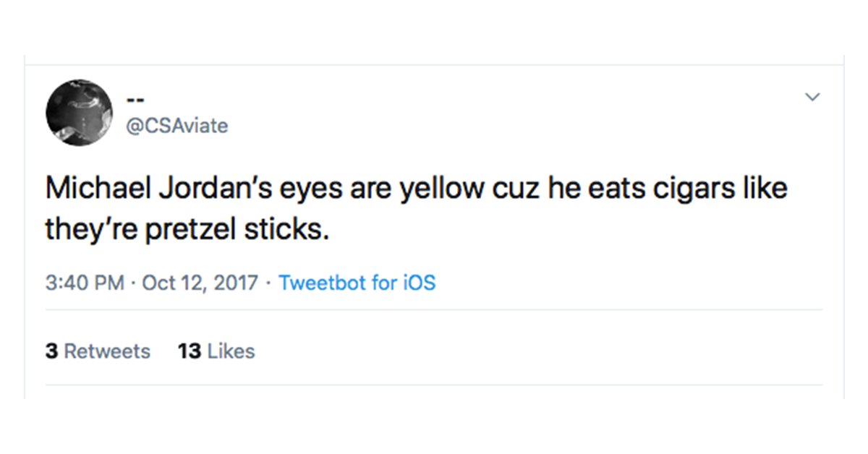Screen dimensions: 868x454
Task: Click the bold retweet count number 3
Action: 51,351
